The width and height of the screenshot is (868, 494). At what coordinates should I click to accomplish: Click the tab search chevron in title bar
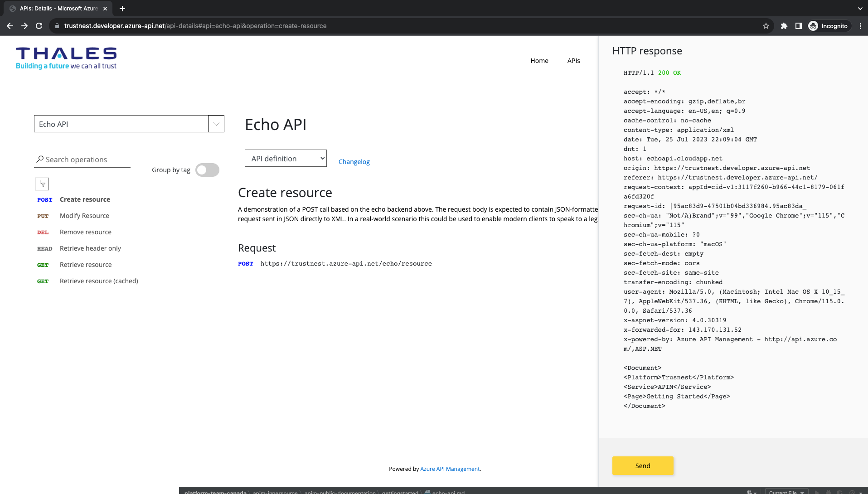coord(860,9)
